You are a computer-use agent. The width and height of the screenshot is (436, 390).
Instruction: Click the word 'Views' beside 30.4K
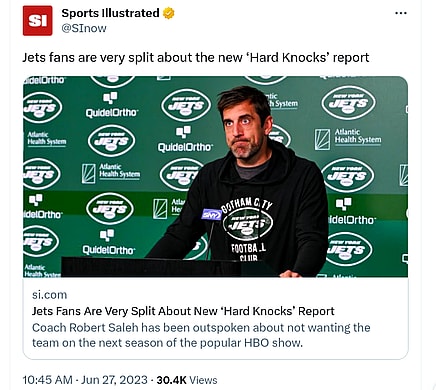(203, 380)
